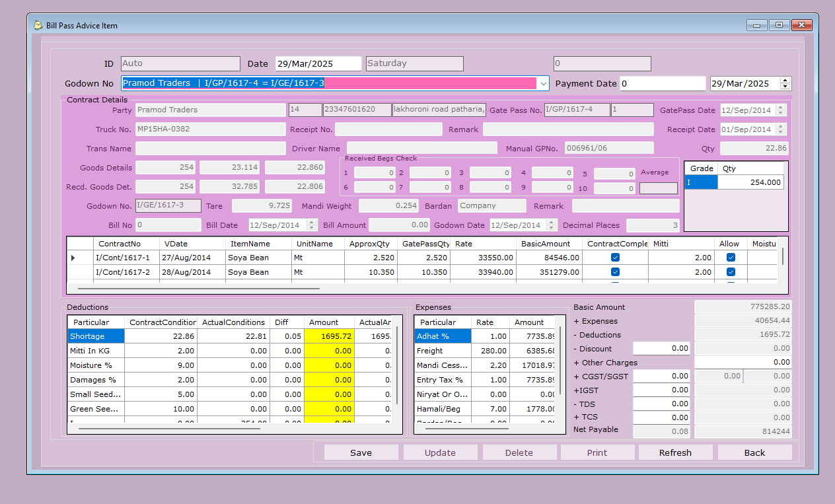Click the contracts grid vertical scrollbar
Image resolution: width=835 pixels, height=504 pixels.
(783, 256)
